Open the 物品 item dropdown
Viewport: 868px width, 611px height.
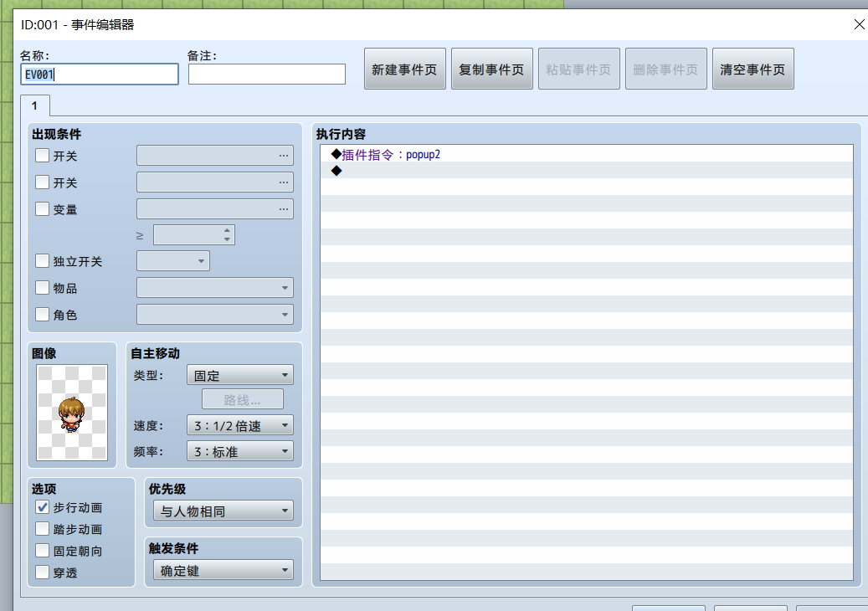click(215, 288)
